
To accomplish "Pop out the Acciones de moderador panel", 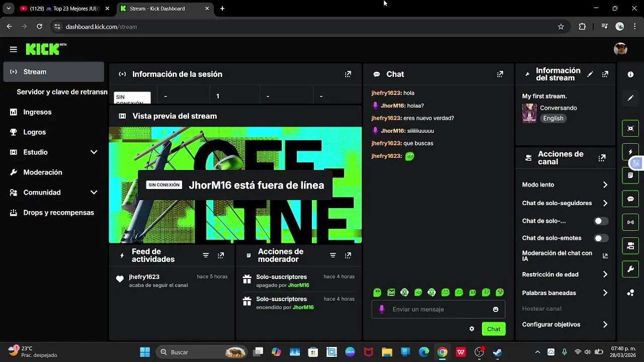I will 348,255.
